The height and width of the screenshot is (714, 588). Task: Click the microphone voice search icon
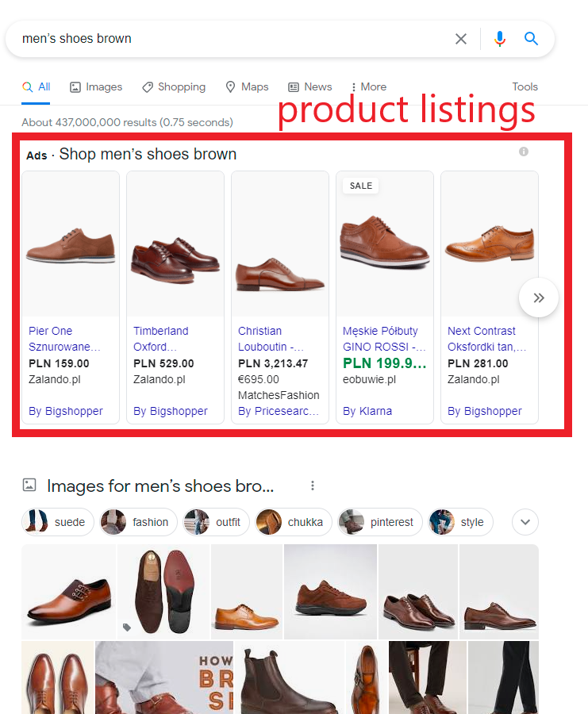[499, 39]
